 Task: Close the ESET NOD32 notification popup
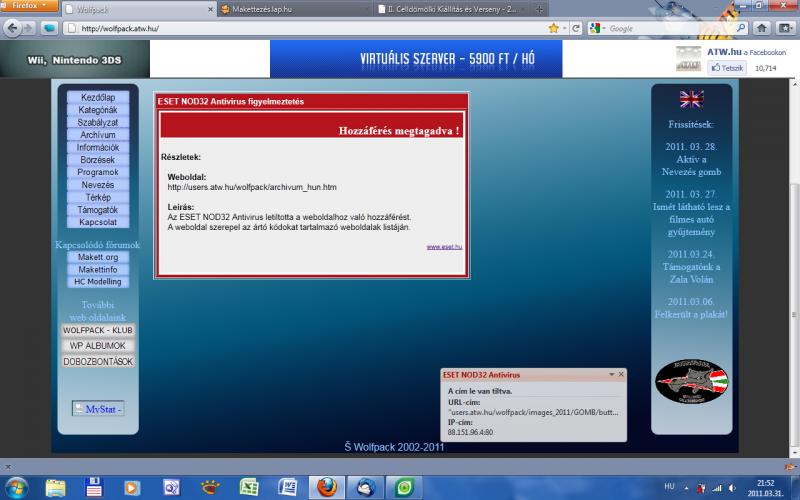621,374
